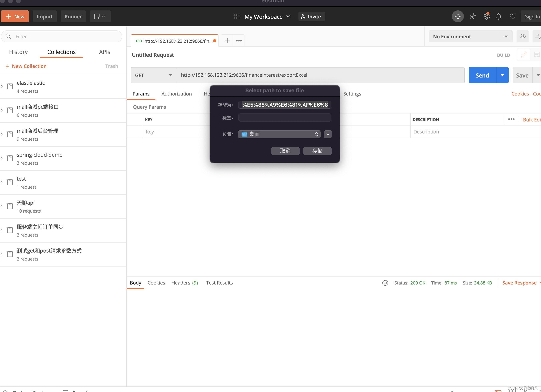Open the GET method dropdown
Screen dimensions: 541x392
tap(154, 75)
